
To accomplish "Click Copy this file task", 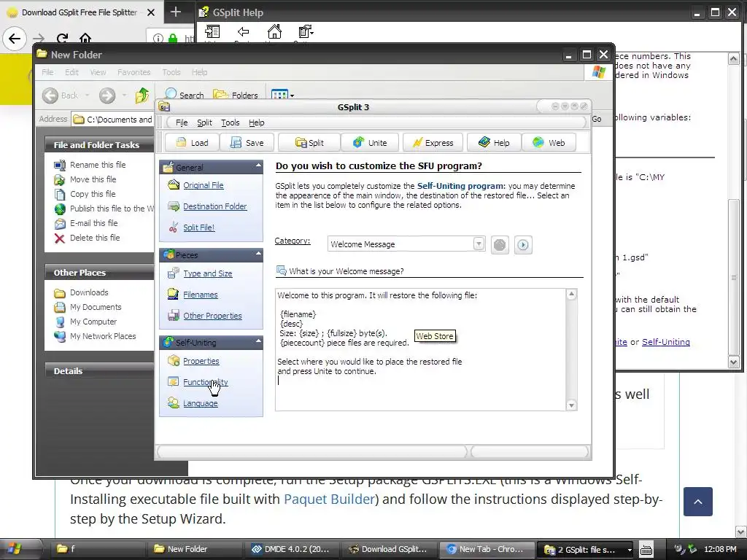I will (x=93, y=194).
